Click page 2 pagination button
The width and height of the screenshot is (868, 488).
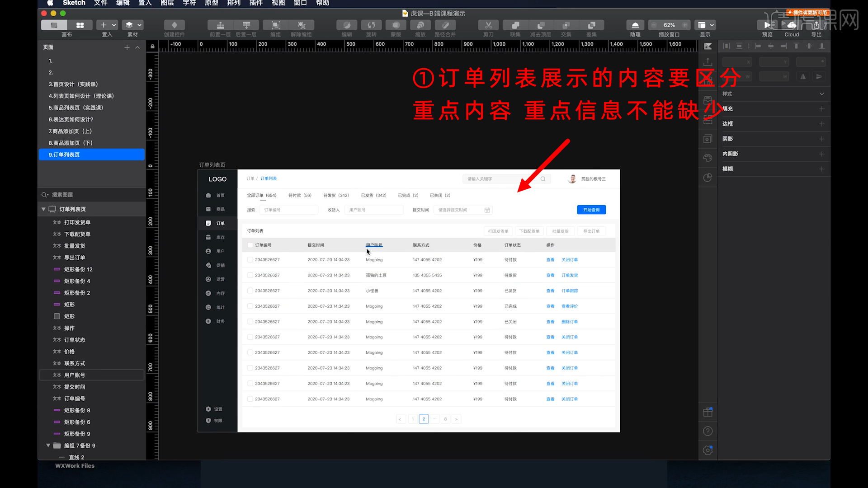tap(424, 419)
